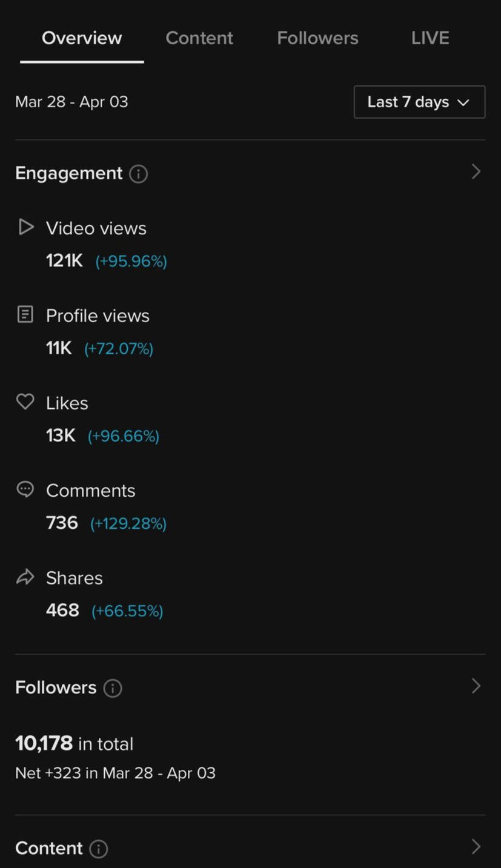Switch to the Content tab
This screenshot has height=868, width=501.
[x=199, y=38]
